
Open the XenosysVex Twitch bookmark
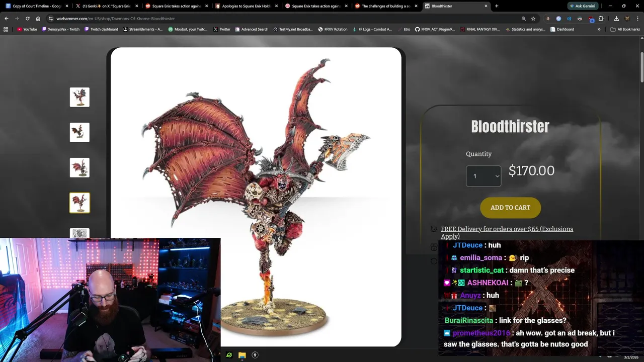(x=61, y=29)
